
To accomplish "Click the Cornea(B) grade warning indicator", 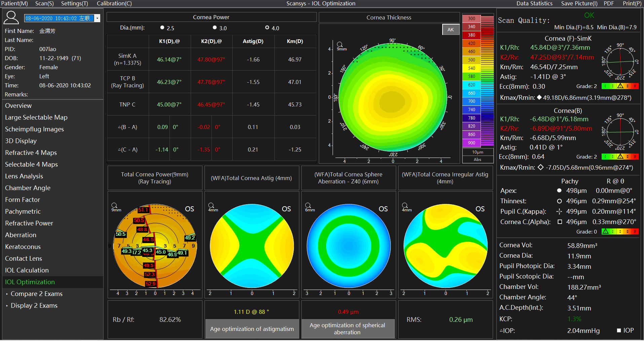I will (620, 157).
